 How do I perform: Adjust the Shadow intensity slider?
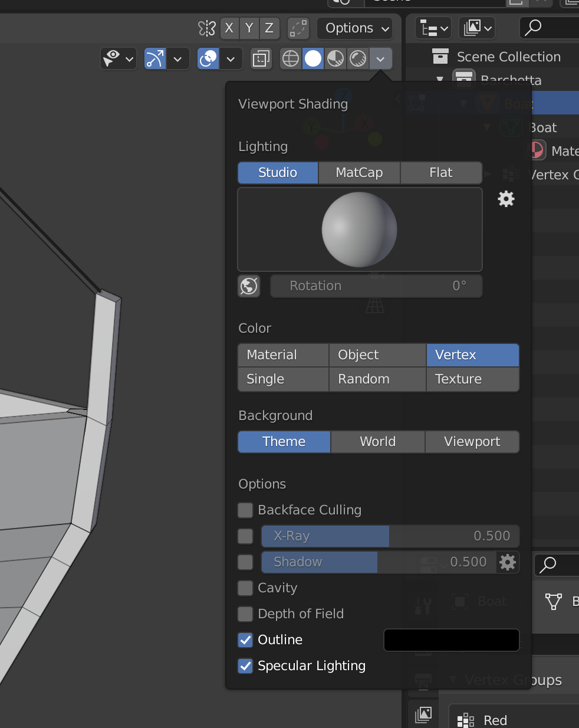(379, 562)
